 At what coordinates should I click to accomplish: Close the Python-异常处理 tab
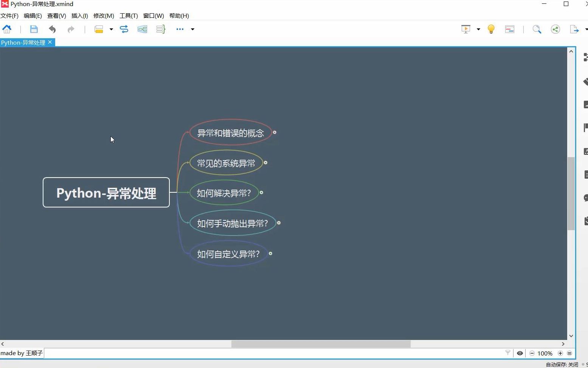coord(50,42)
